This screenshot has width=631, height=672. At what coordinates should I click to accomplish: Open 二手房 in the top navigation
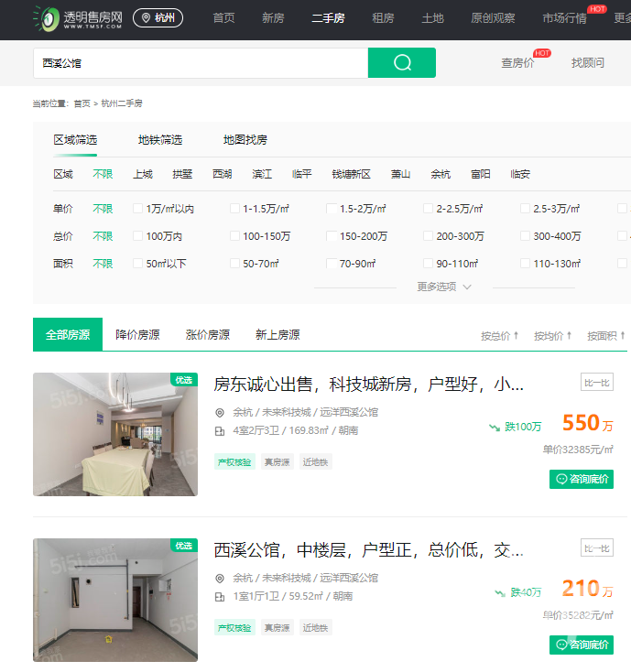click(x=328, y=18)
